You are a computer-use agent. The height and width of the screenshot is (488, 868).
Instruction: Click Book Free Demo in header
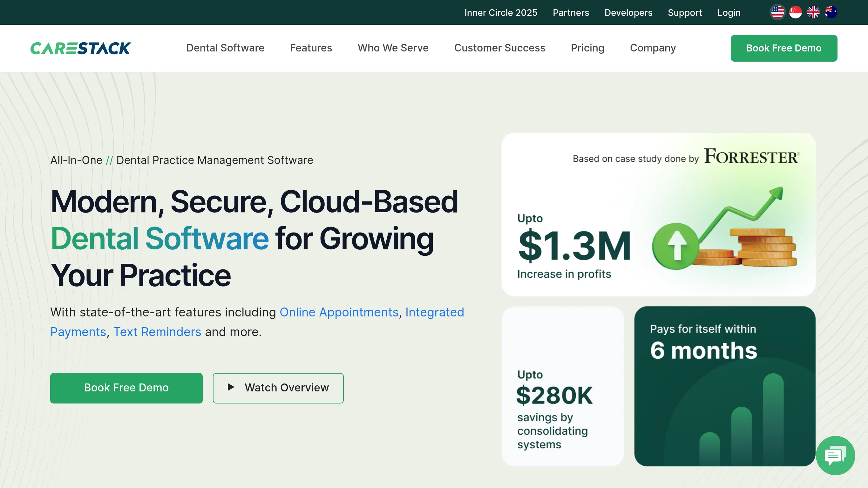[784, 48]
